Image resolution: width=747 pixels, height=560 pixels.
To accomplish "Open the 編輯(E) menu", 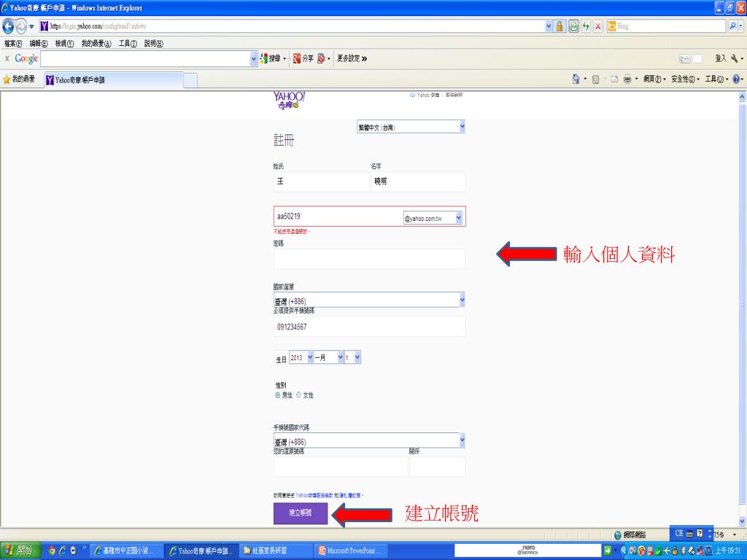I will [x=39, y=44].
